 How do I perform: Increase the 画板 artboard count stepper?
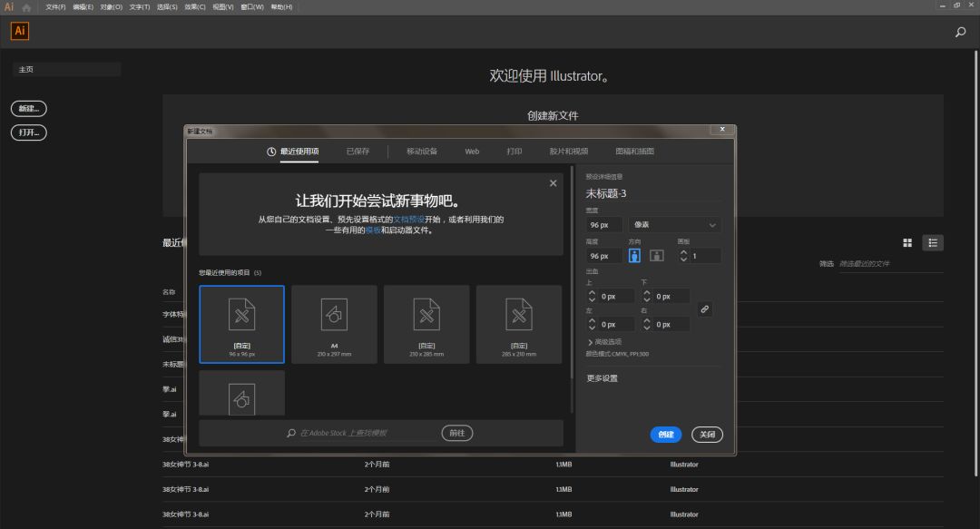(x=684, y=252)
